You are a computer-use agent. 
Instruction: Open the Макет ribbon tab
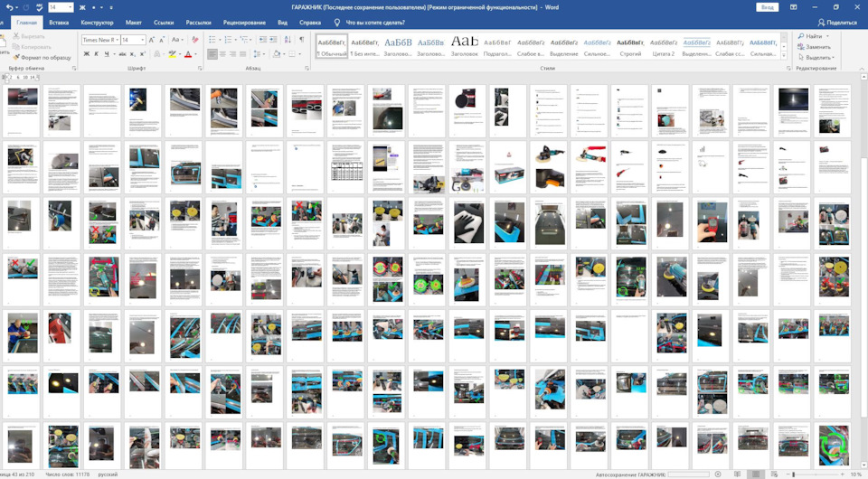[x=134, y=23]
